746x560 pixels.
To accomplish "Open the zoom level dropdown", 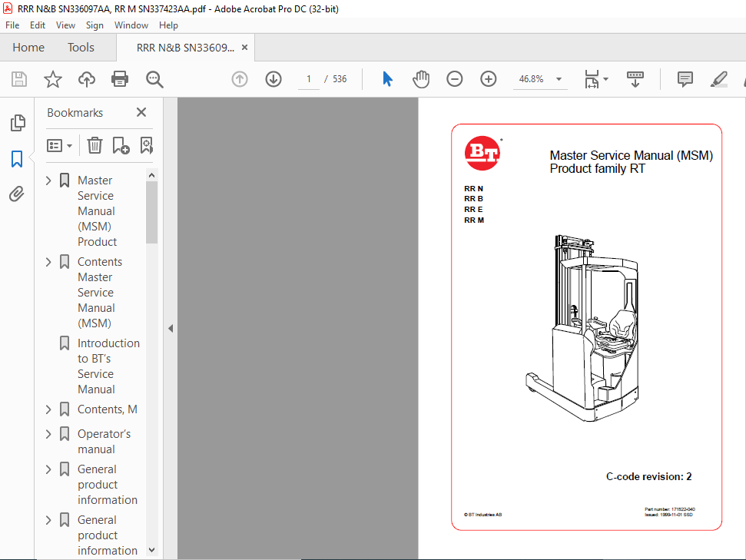I will (x=559, y=79).
